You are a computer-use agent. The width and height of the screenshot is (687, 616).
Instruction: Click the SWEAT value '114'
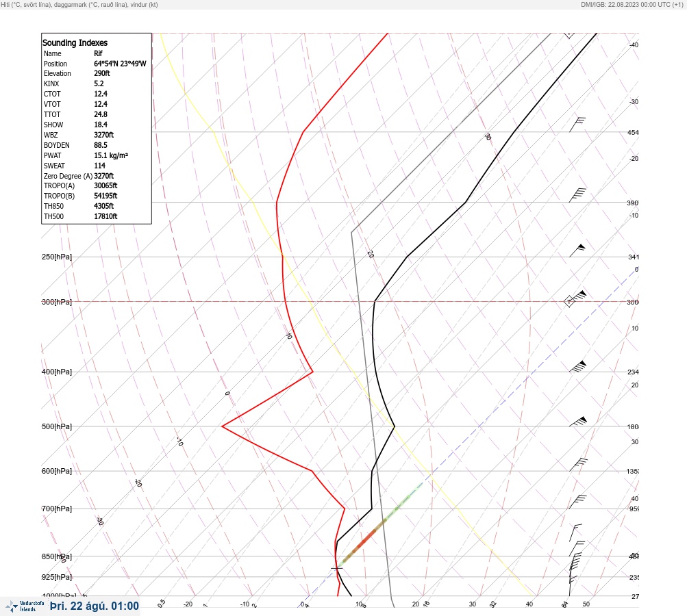pos(99,166)
